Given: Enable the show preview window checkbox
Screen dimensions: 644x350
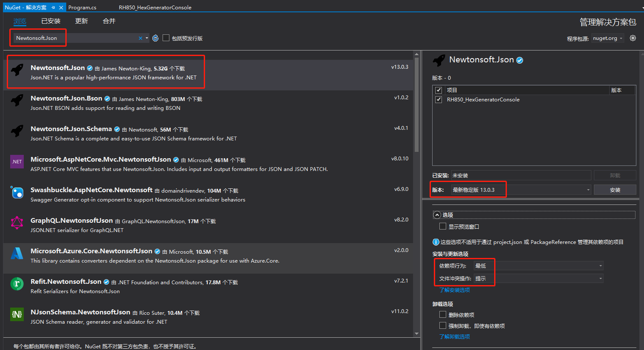Looking at the screenshot, I should coord(443,226).
